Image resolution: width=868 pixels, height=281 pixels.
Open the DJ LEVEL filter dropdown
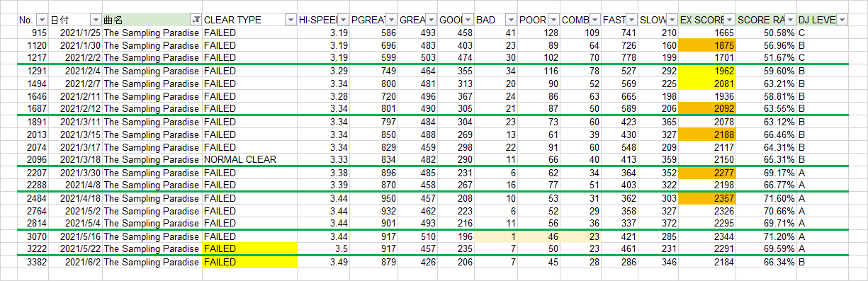[x=842, y=20]
